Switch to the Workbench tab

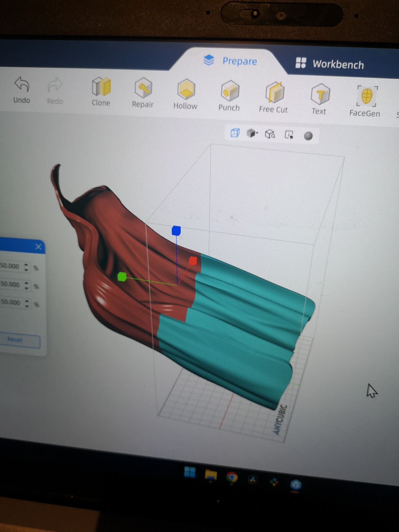330,64
